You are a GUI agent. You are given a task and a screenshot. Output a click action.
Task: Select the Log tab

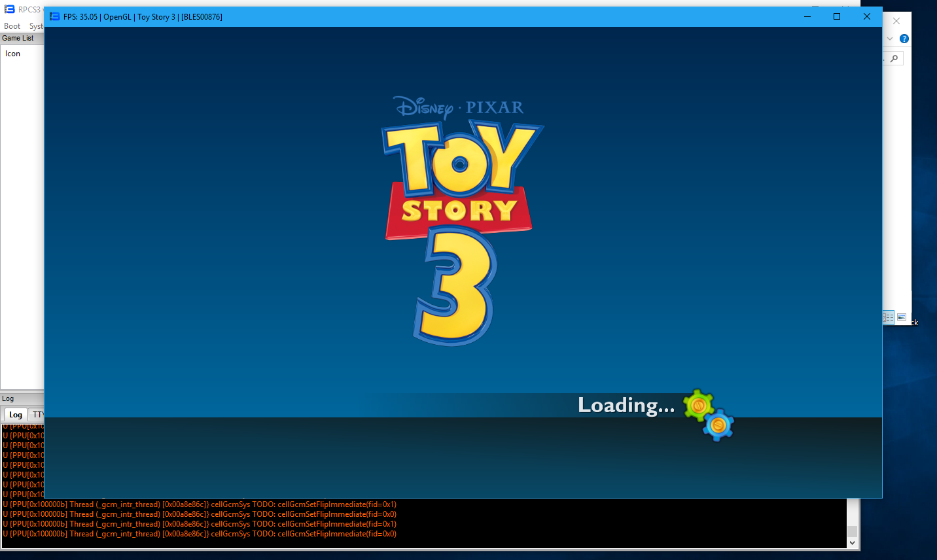[x=16, y=415]
